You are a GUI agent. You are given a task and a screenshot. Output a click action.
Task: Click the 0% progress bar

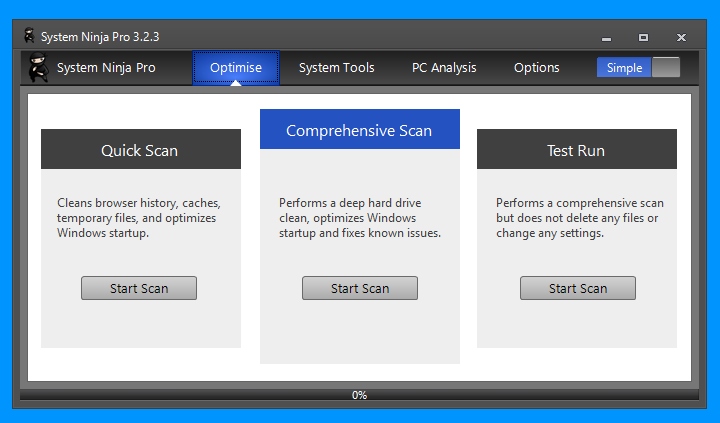pyautogui.click(x=360, y=395)
